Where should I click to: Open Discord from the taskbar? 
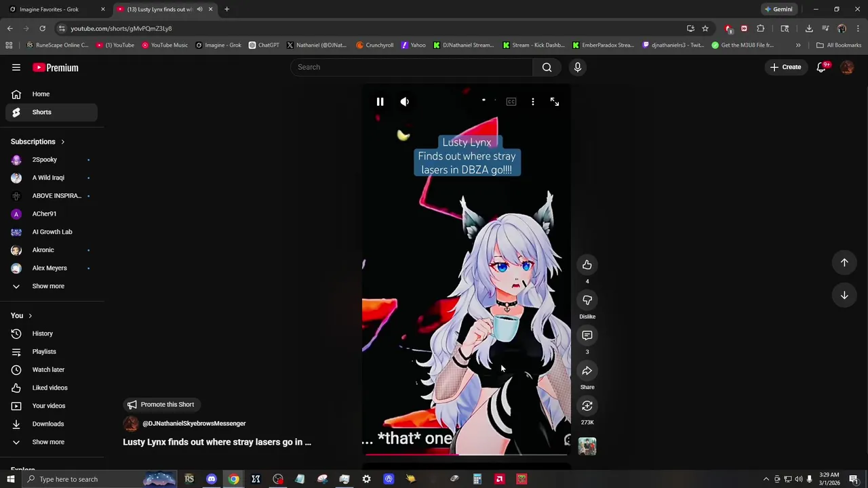pyautogui.click(x=211, y=479)
